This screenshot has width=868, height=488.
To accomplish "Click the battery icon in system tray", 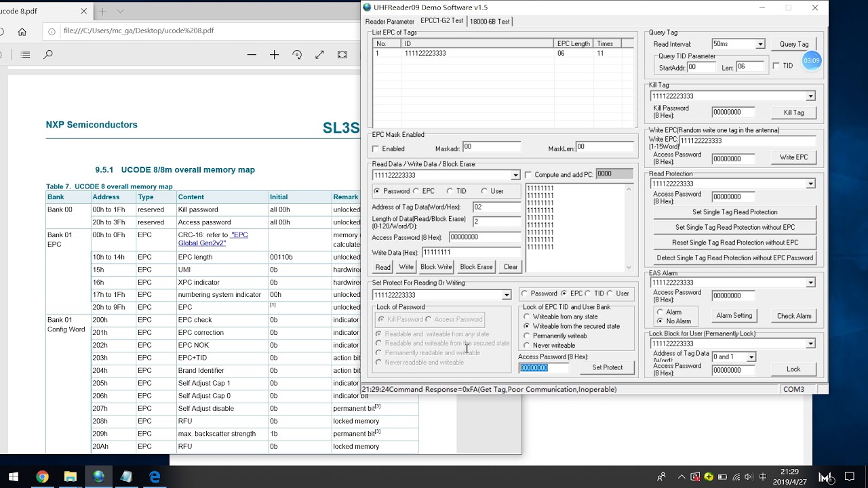I will (x=723, y=477).
